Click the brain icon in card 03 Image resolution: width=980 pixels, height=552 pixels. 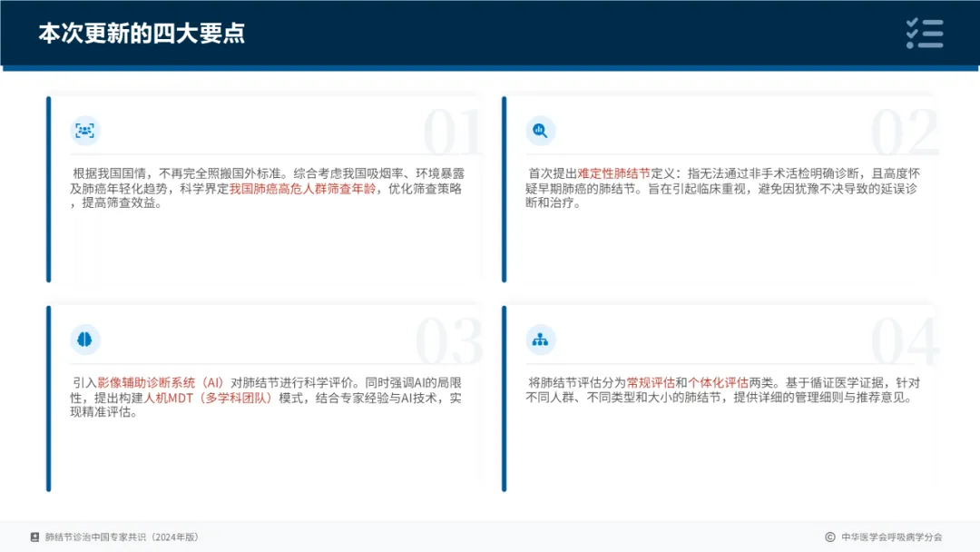pos(85,340)
